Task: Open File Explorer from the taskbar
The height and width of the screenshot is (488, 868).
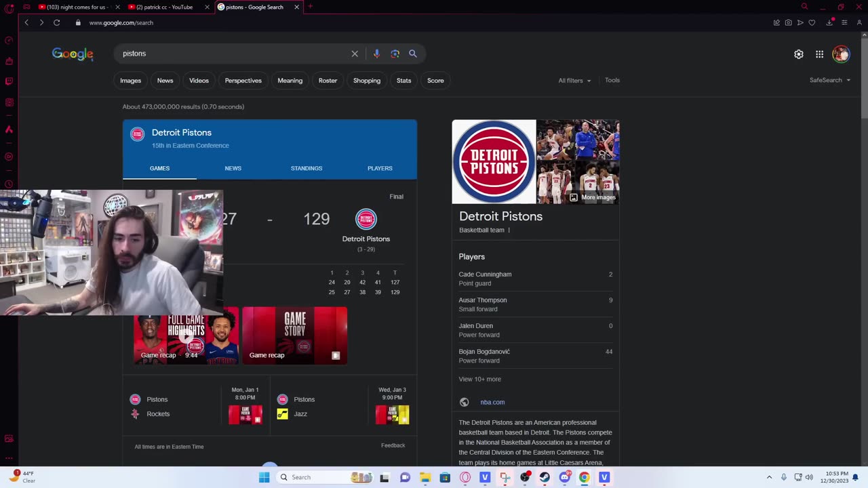Action: [x=425, y=477]
